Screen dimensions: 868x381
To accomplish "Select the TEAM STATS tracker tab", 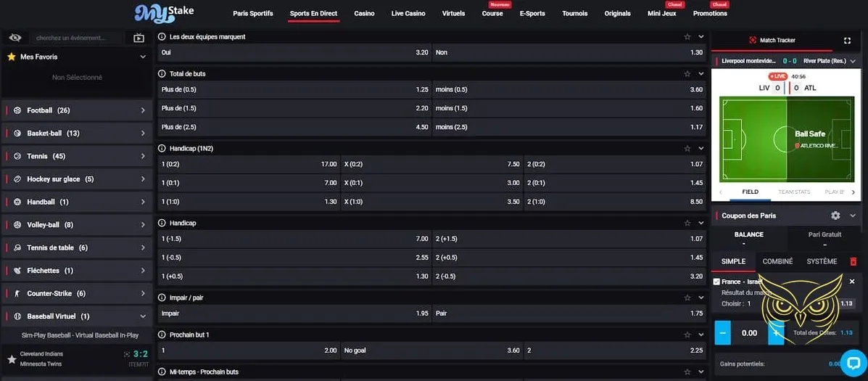I will [794, 192].
